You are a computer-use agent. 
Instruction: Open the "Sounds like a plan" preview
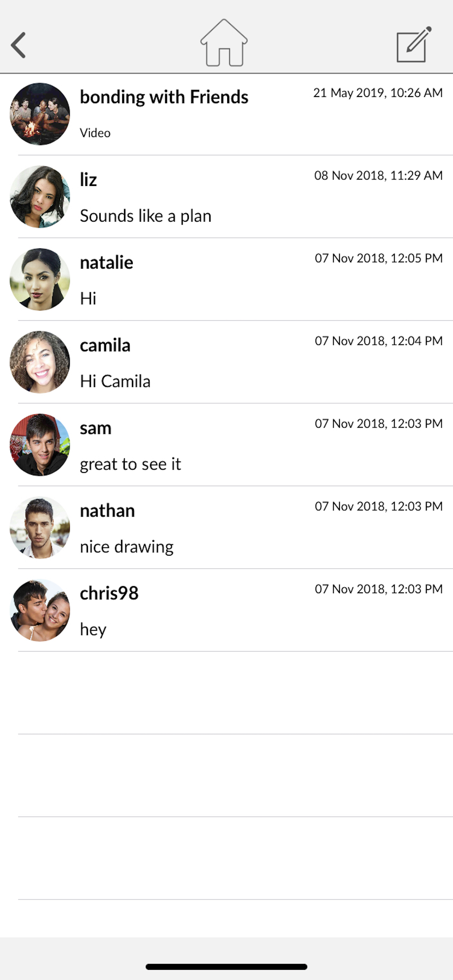pyautogui.click(x=146, y=216)
